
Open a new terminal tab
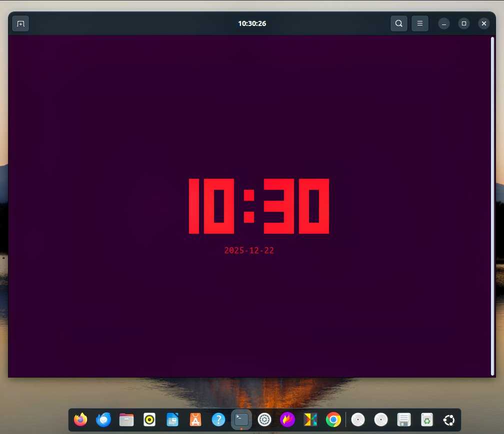point(20,24)
